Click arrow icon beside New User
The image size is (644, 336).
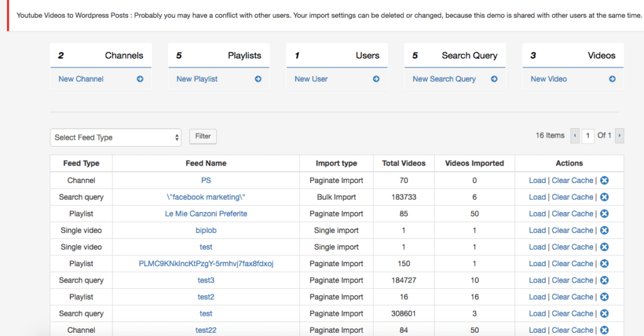click(376, 79)
